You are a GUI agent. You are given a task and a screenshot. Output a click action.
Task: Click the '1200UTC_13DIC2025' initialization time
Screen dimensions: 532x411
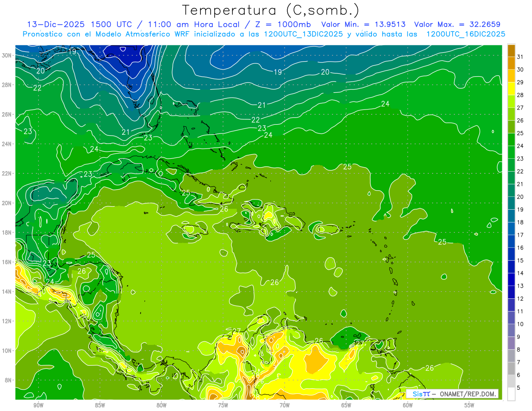[303, 34]
